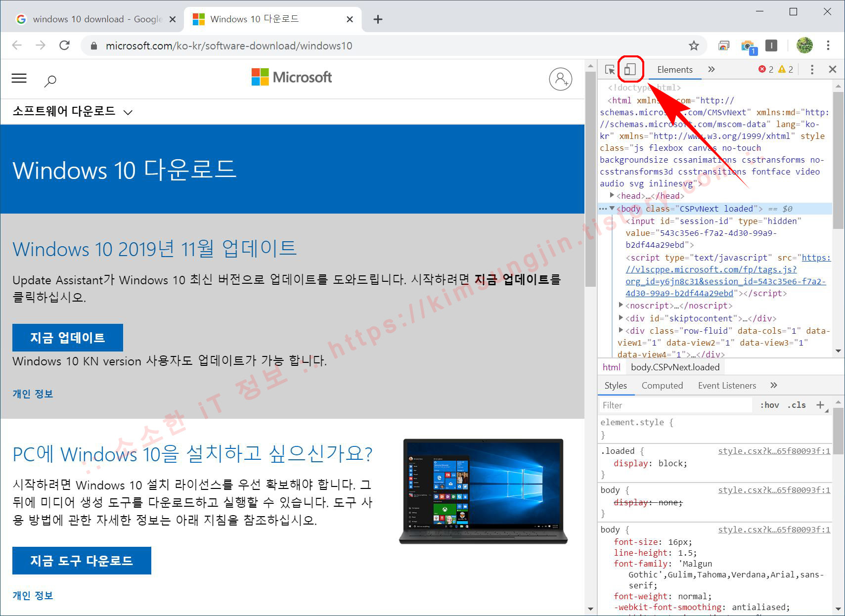Open the vlscppe.microsoft.com script src link

(727, 275)
